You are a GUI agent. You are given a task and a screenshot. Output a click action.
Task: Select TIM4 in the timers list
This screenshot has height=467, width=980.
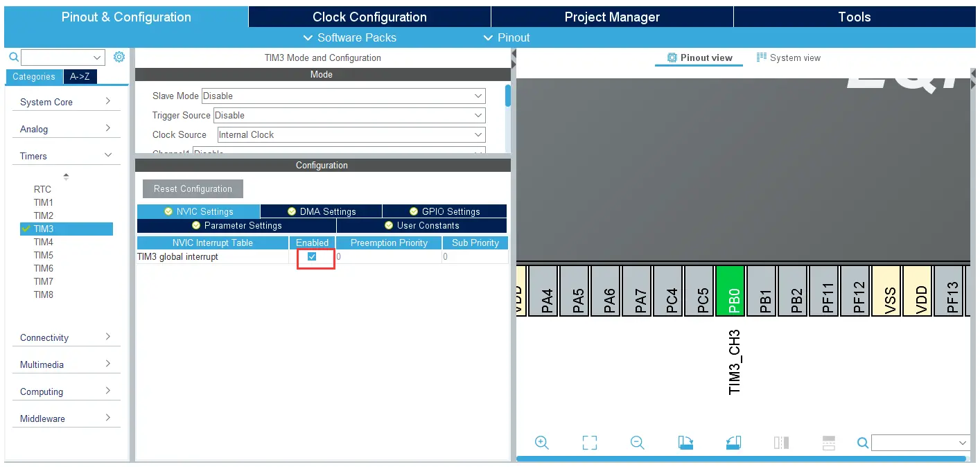tap(44, 242)
